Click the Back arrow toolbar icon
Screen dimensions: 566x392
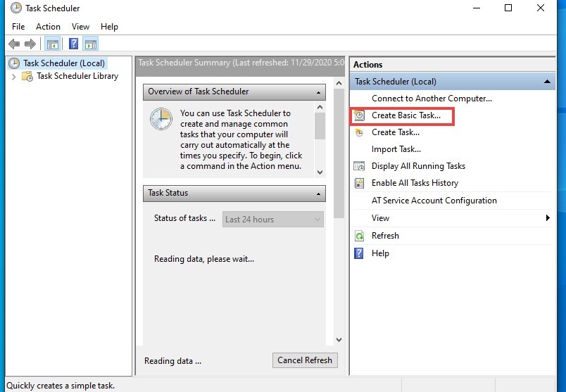14,44
